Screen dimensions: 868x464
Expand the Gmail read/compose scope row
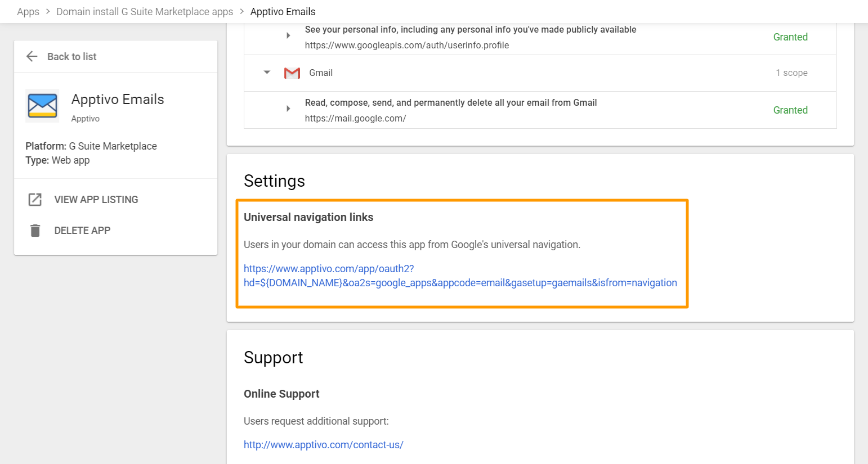[x=288, y=109]
